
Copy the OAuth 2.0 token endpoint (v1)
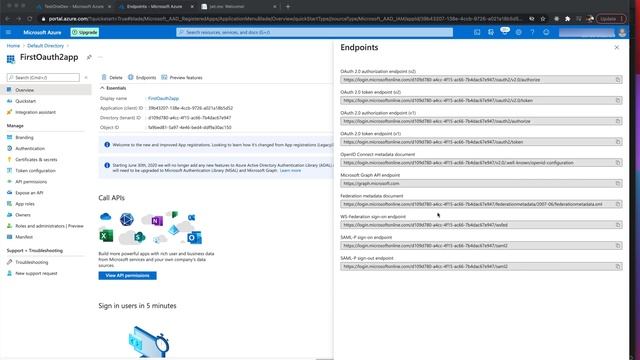(x=618, y=142)
